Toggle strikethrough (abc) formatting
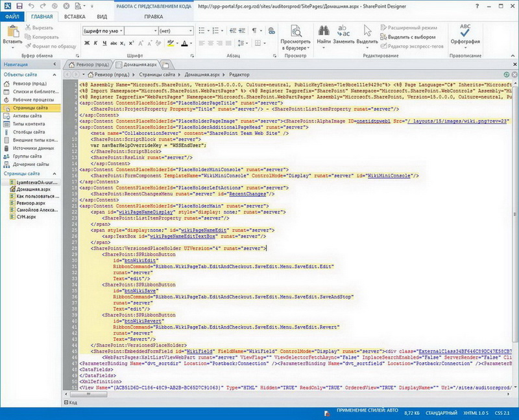Viewport: 519px width, 420px height. click(x=114, y=43)
